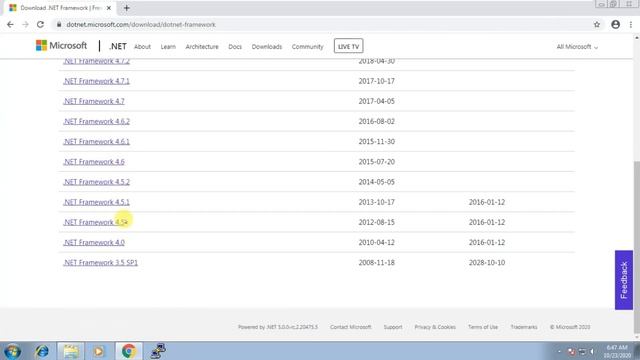Click end of support date 2028-10-10
Image resolution: width=640 pixels, height=360 pixels.
[x=487, y=262]
